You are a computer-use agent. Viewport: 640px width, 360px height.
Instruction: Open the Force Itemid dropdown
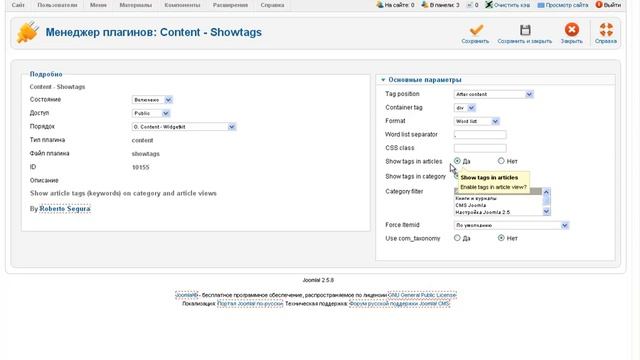pos(511,225)
